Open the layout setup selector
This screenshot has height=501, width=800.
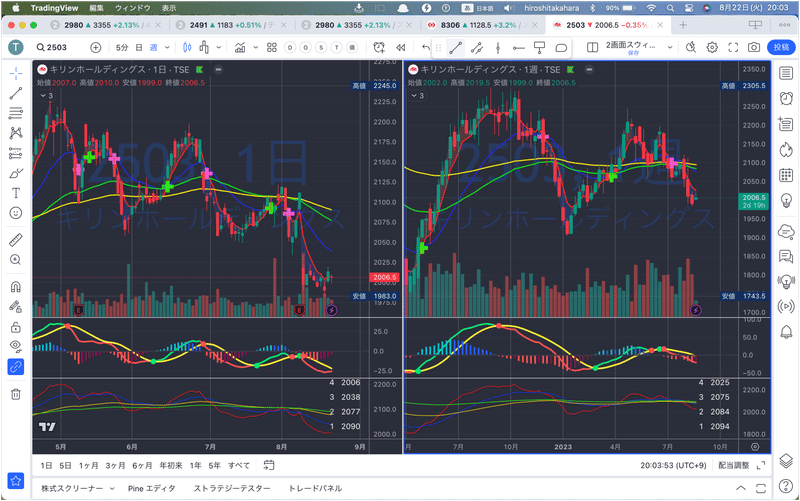592,47
